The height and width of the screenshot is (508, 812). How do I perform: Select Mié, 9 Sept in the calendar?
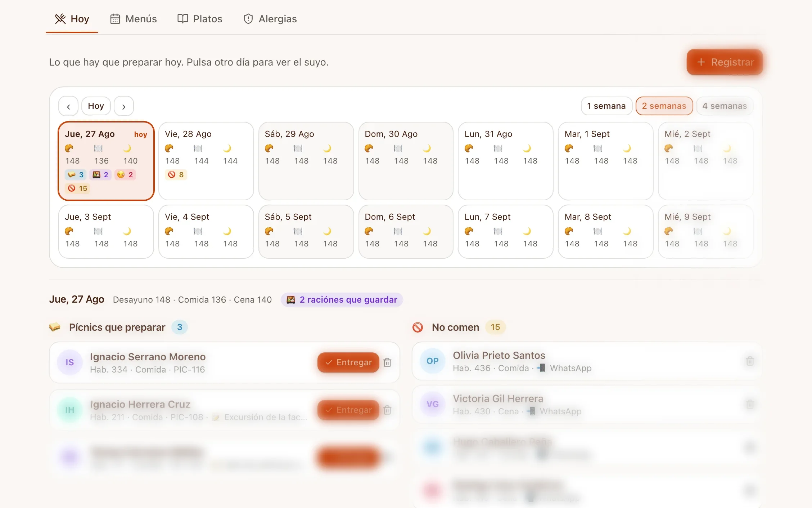[705, 232]
